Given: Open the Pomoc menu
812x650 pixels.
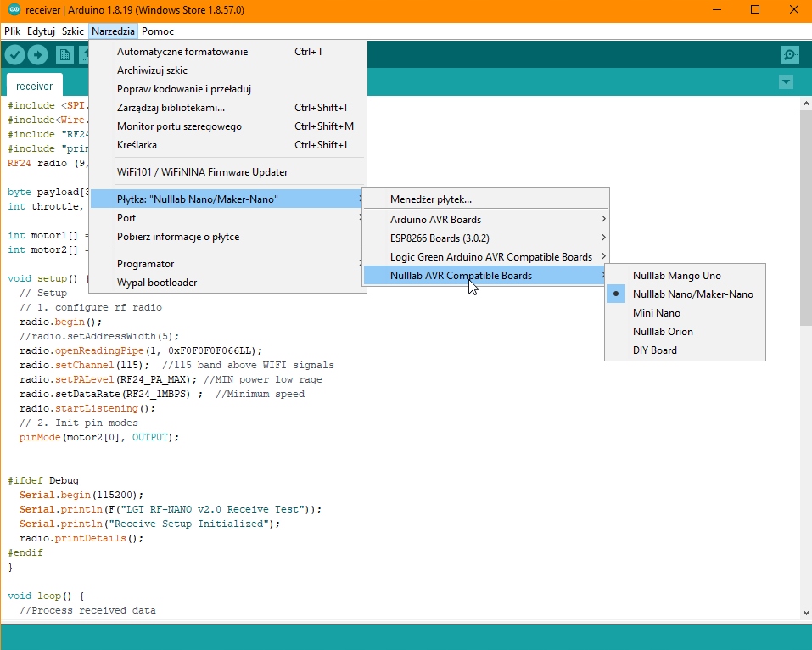Looking at the screenshot, I should (158, 31).
